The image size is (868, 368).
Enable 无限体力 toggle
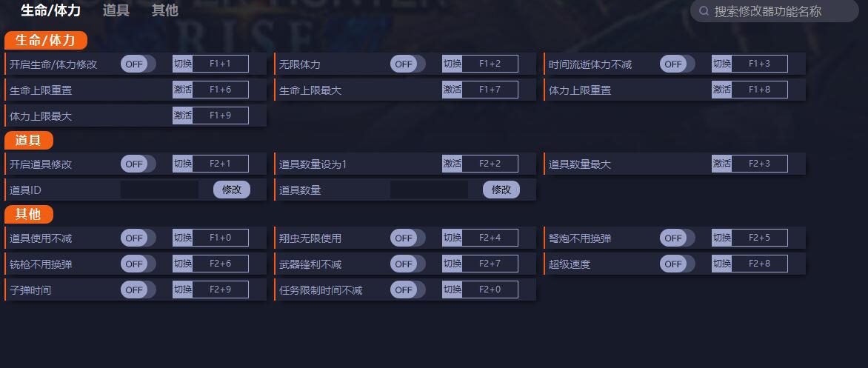pos(407,64)
